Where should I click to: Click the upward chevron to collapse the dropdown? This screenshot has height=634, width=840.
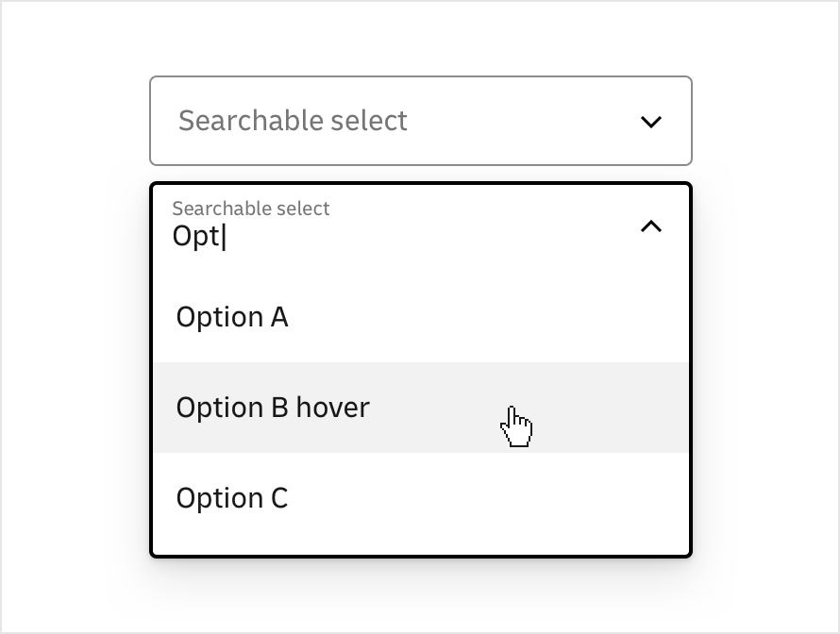(650, 226)
